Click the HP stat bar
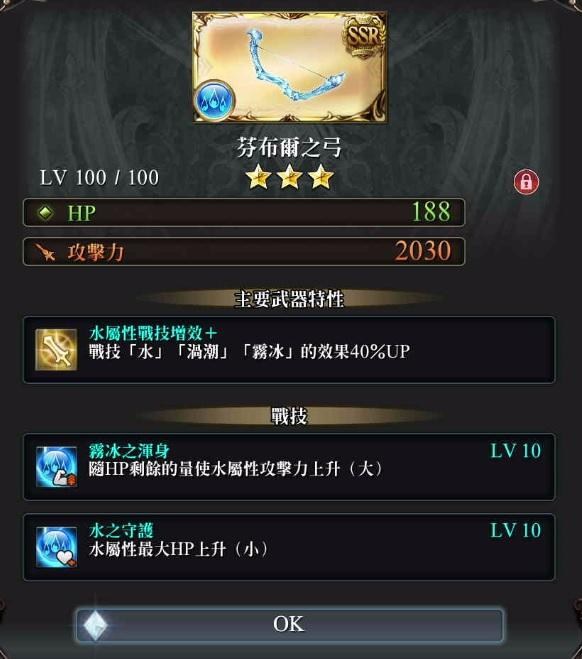The height and width of the screenshot is (659, 582). [244, 213]
